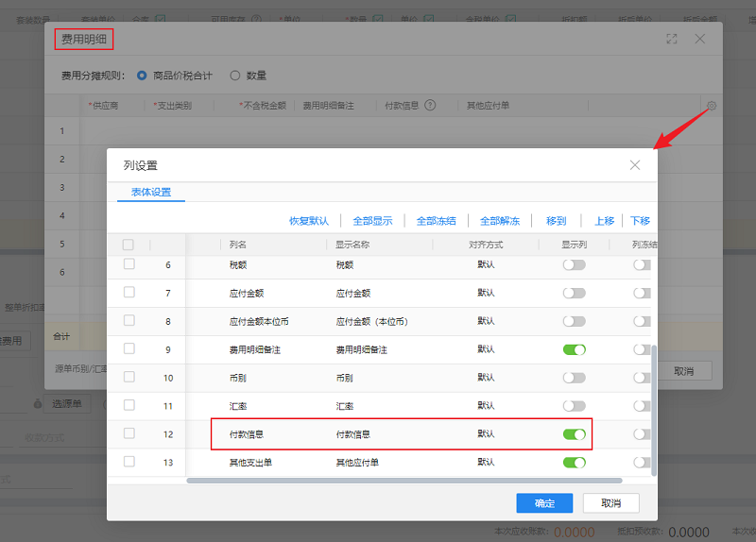Open 对齐方式 dropdown for 应付金额本位币 row
756x542 pixels.
(x=486, y=321)
